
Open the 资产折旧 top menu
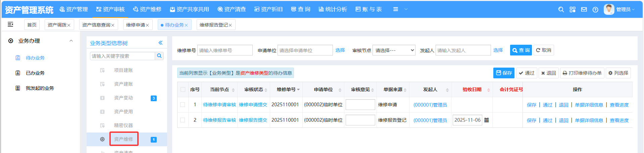pyautogui.click(x=268, y=9)
